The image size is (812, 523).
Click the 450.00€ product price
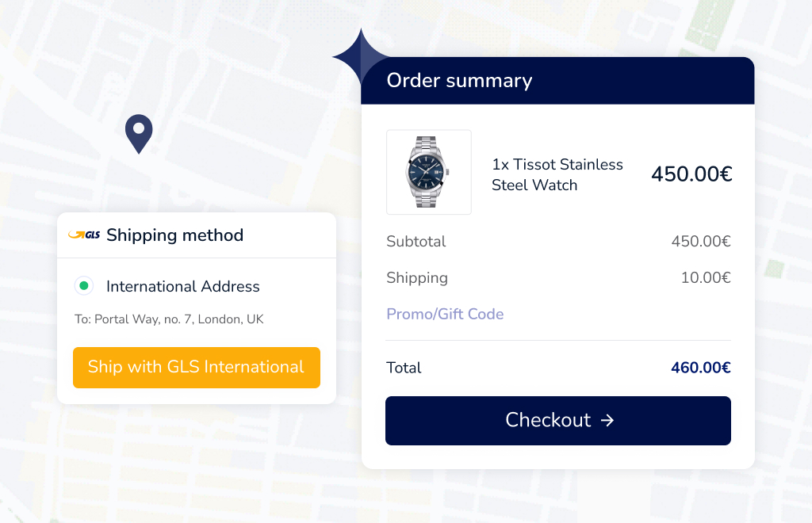[691, 174]
